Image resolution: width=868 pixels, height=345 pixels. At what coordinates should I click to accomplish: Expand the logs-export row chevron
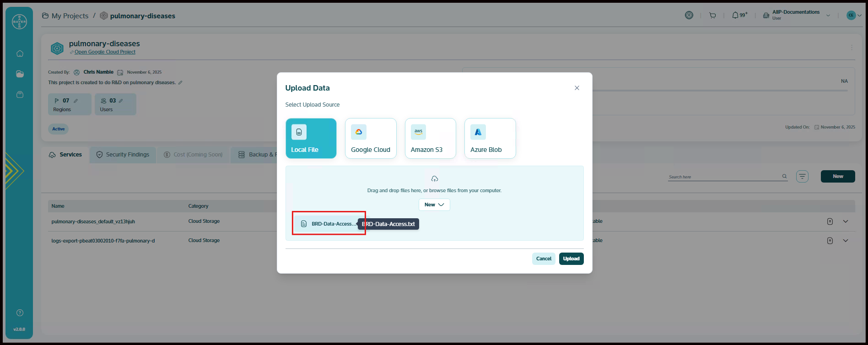click(846, 241)
